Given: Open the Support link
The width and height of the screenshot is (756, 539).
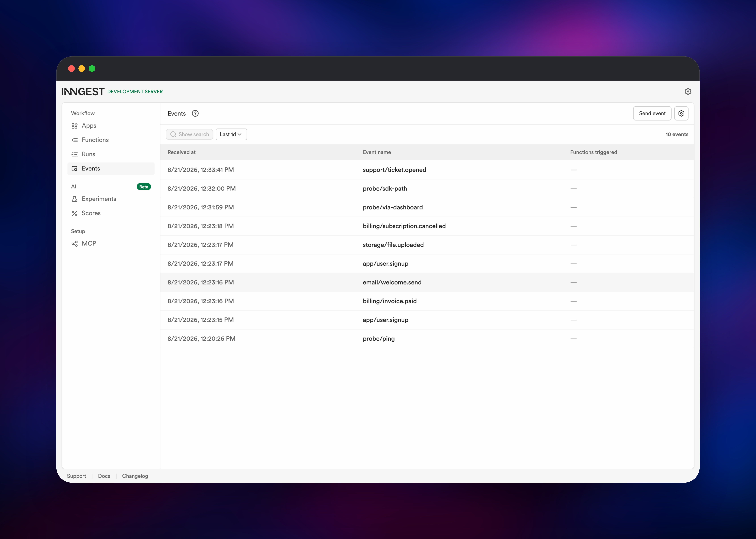Looking at the screenshot, I should point(76,476).
